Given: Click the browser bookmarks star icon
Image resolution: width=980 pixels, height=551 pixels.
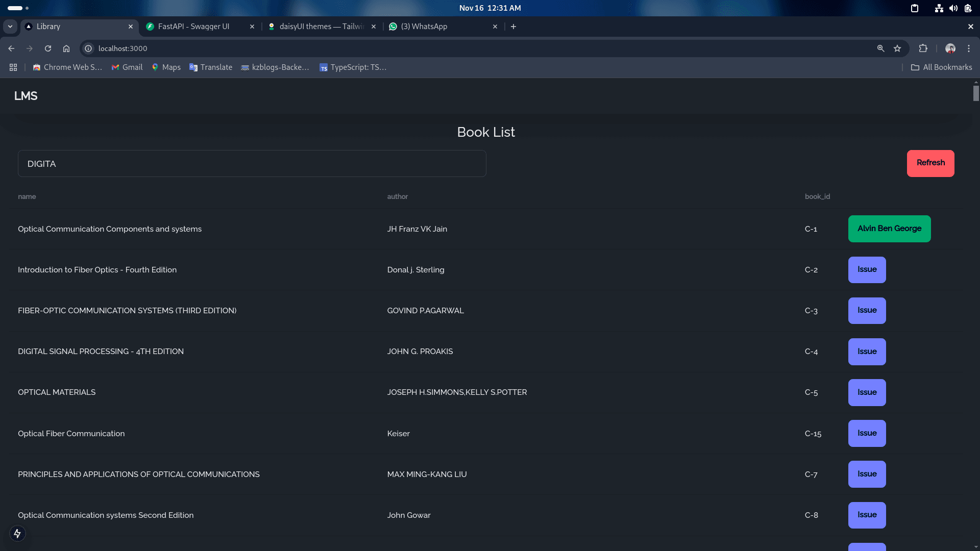Looking at the screenshot, I should point(897,48).
